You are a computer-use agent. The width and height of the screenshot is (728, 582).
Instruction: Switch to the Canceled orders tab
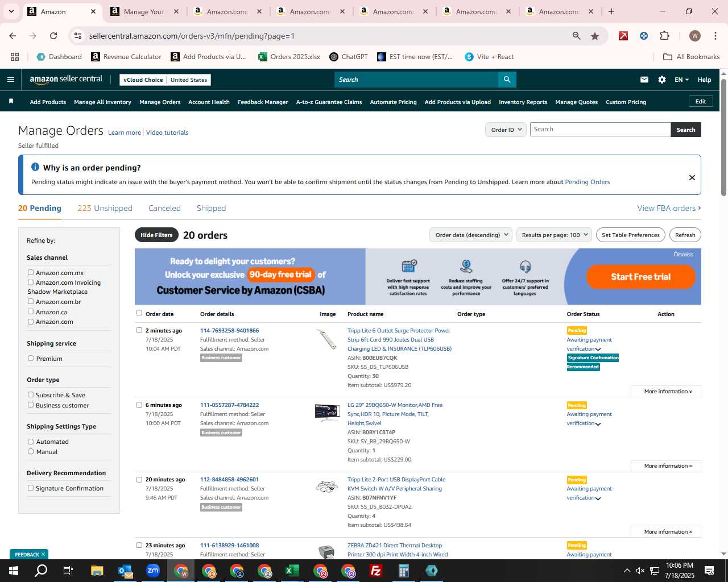164,208
